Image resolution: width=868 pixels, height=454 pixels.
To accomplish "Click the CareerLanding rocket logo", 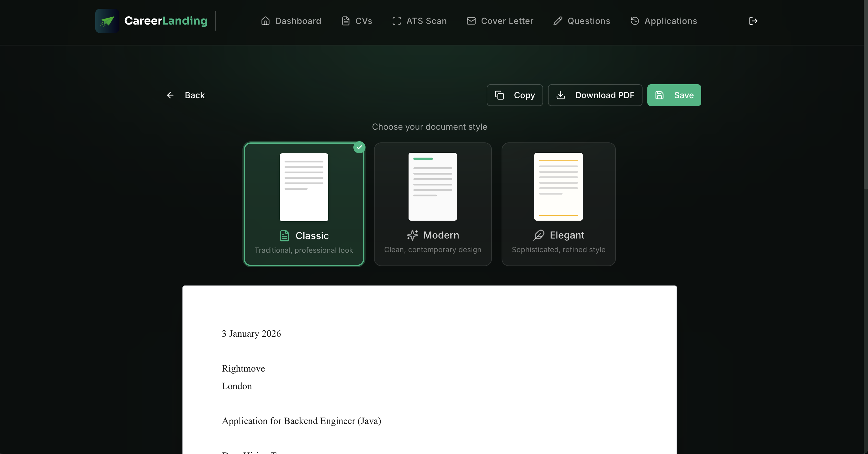I will [x=107, y=21].
